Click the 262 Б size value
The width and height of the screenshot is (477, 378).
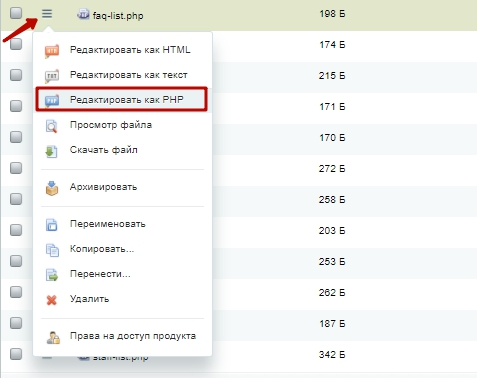[x=332, y=293]
